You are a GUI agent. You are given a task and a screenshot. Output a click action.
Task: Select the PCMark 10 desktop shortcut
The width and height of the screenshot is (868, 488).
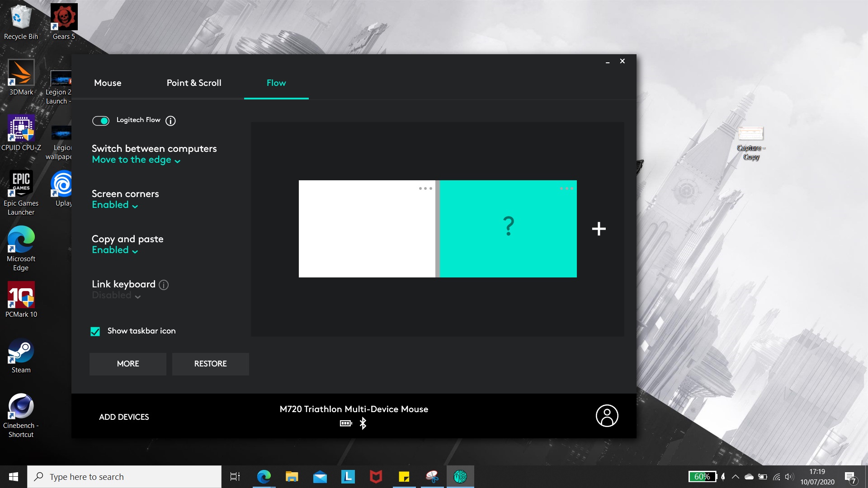click(x=21, y=300)
